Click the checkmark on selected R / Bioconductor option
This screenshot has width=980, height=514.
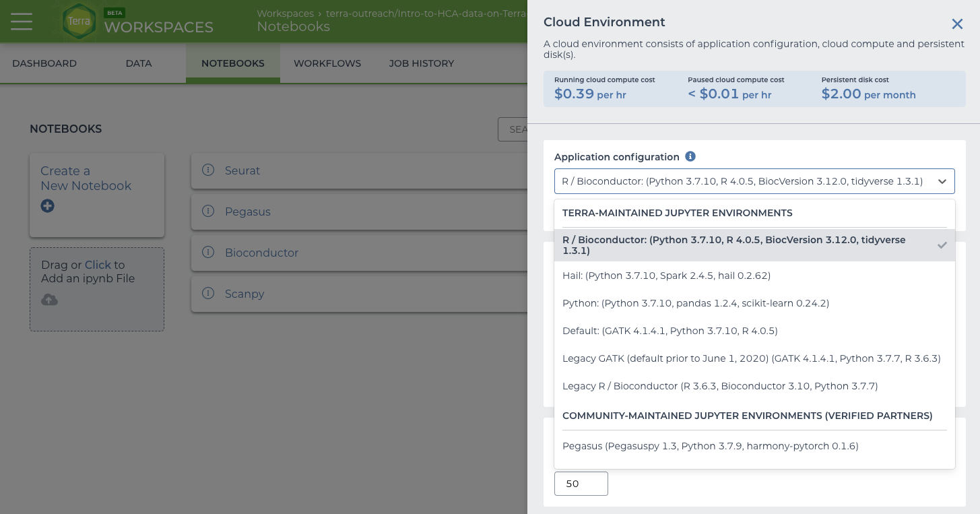[942, 245]
